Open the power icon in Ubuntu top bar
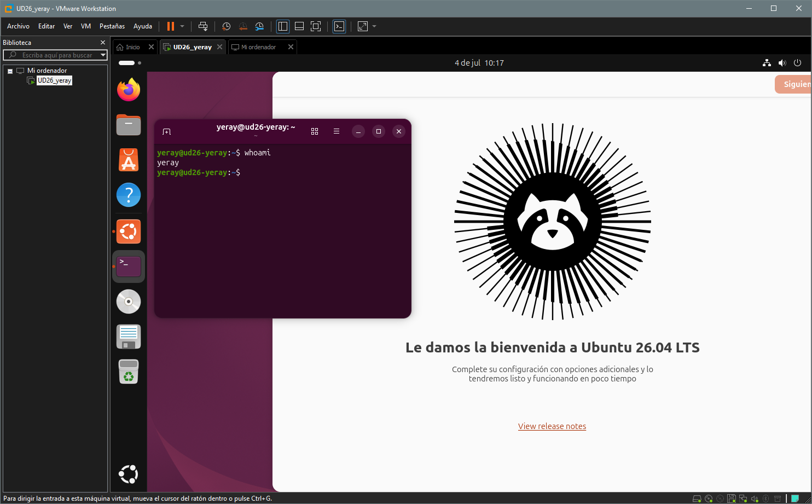 pos(798,63)
